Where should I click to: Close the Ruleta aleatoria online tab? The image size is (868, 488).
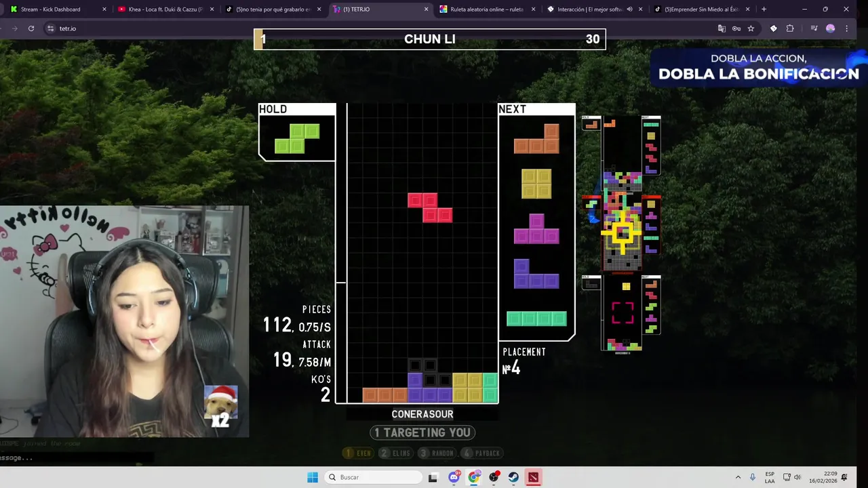pos(533,9)
